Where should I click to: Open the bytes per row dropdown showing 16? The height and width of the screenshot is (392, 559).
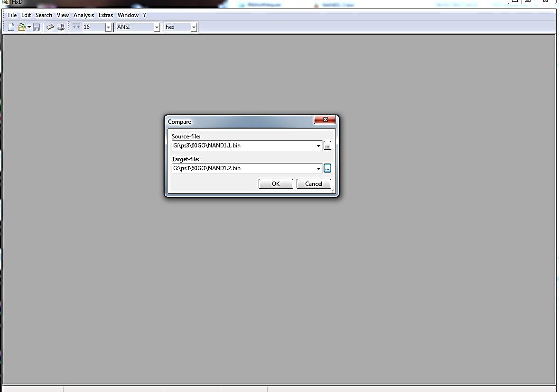click(x=108, y=27)
